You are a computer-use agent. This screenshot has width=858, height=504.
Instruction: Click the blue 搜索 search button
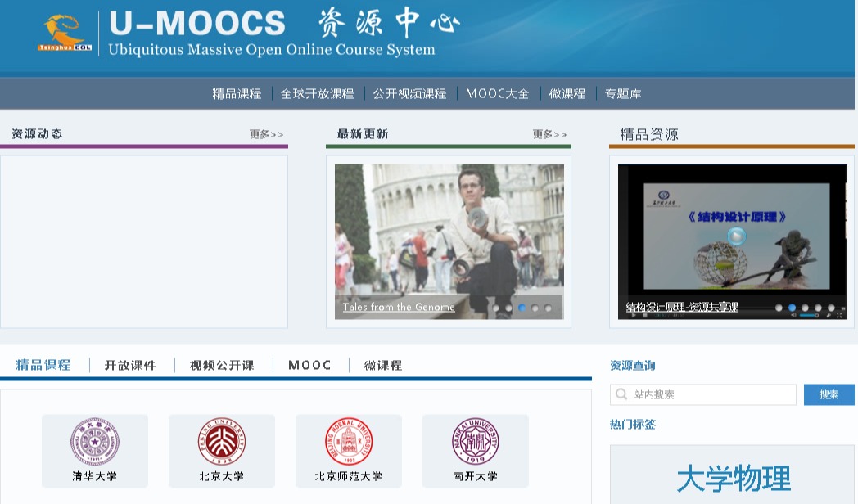(x=829, y=394)
